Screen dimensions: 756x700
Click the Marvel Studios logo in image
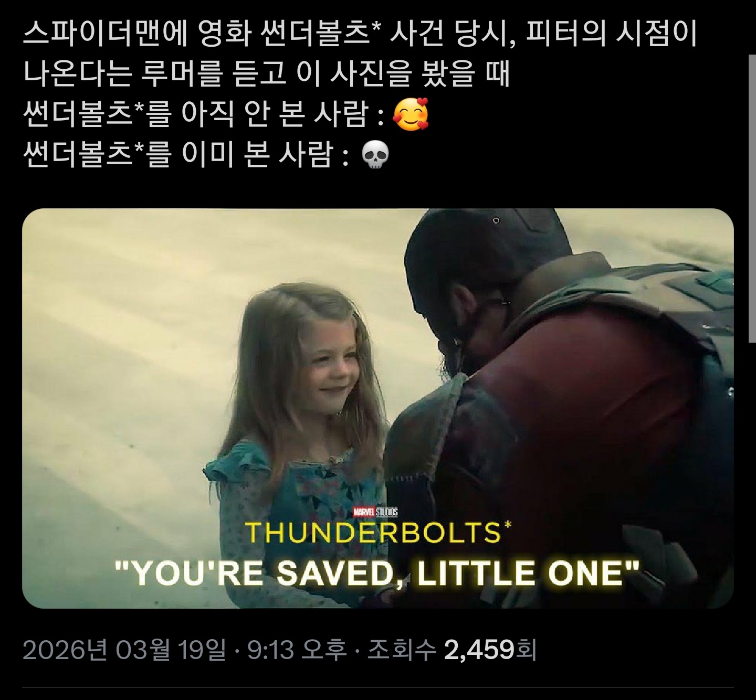coord(375,512)
